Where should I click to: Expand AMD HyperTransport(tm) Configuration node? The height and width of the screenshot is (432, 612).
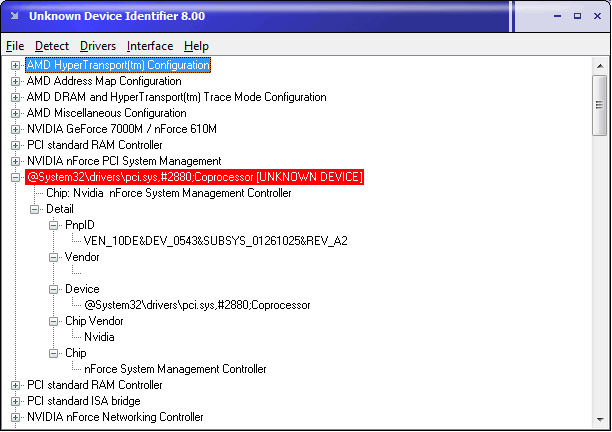click(x=15, y=65)
